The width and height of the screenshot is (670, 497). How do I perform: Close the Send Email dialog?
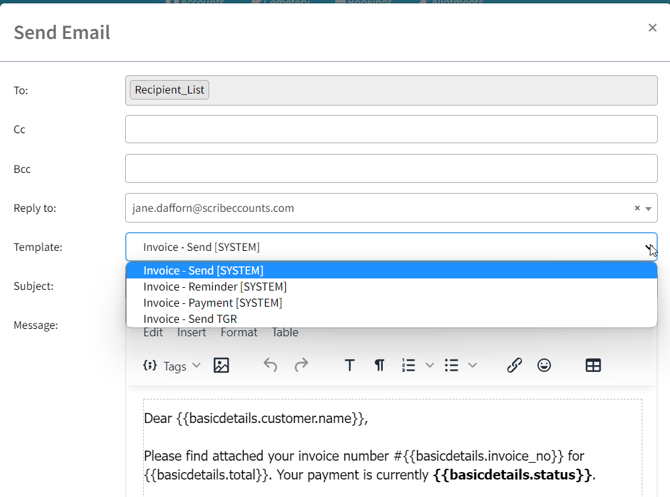click(x=652, y=28)
